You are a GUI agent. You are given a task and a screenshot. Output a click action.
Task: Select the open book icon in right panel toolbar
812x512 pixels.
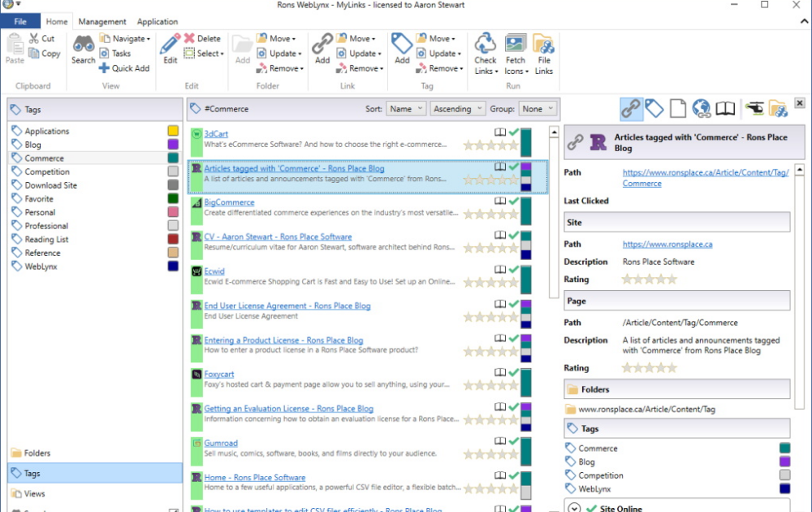725,109
